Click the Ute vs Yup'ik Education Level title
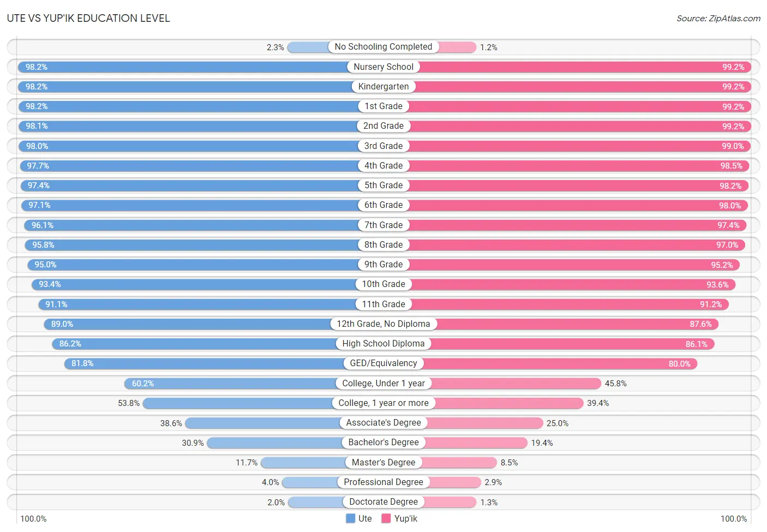This screenshot has height=532, width=767. tap(88, 19)
